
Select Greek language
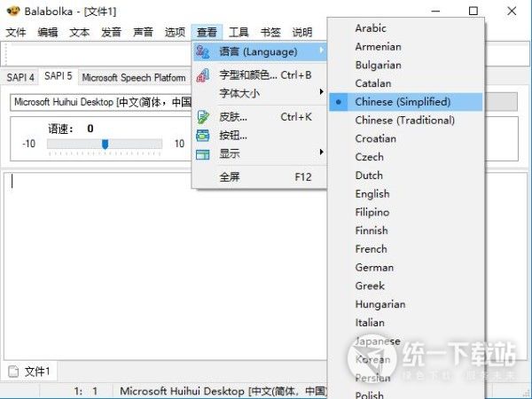tap(406, 286)
